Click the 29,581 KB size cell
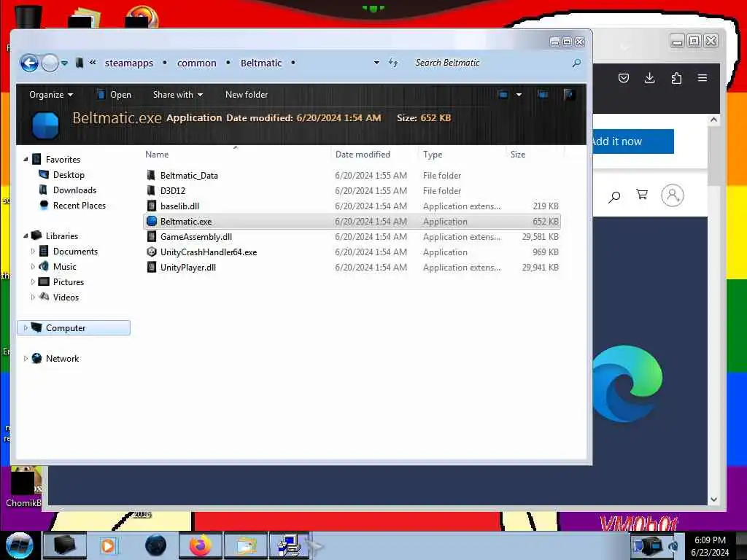Viewport: 747px width, 560px height. point(540,237)
